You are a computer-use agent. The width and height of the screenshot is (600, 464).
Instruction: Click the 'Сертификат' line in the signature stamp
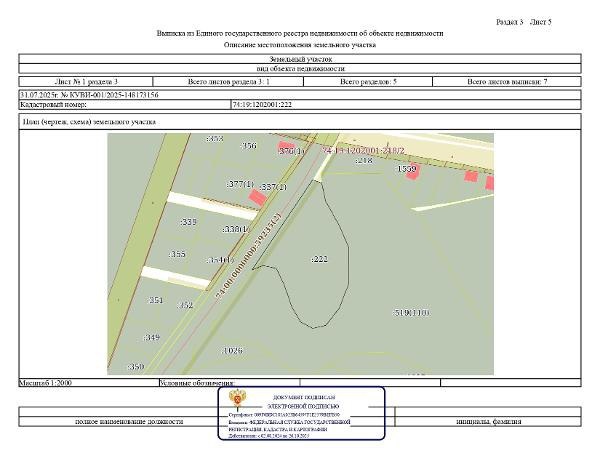pyautogui.click(x=284, y=415)
